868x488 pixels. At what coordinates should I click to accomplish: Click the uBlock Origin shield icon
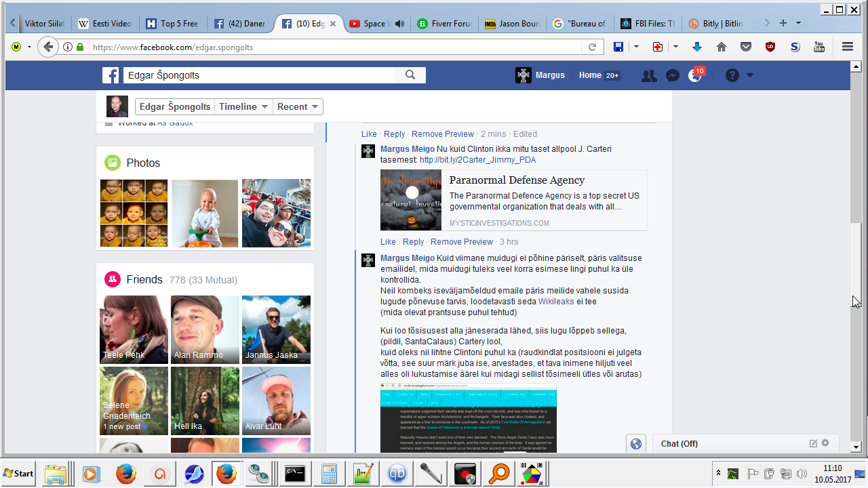[770, 47]
